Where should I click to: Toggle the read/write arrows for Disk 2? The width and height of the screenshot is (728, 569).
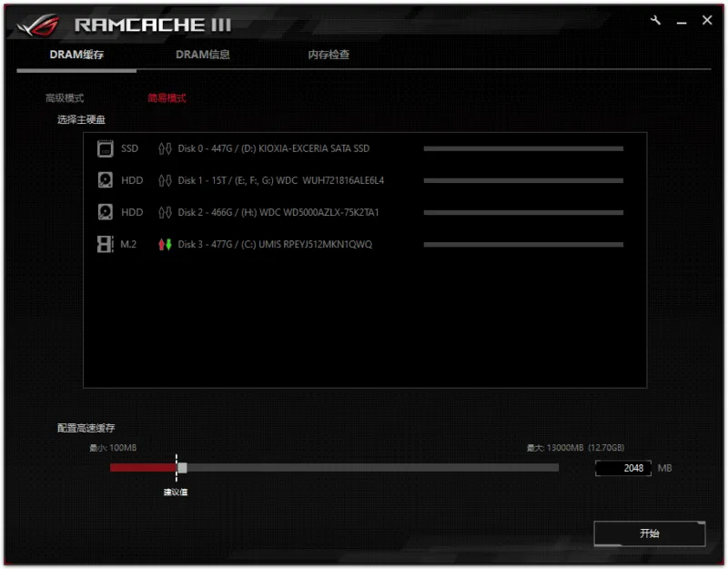point(165,212)
